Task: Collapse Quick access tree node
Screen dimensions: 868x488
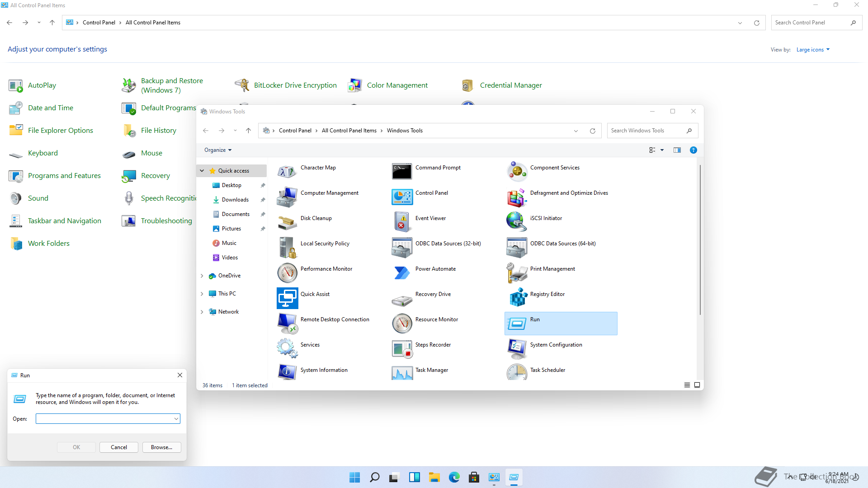Action: (x=202, y=171)
